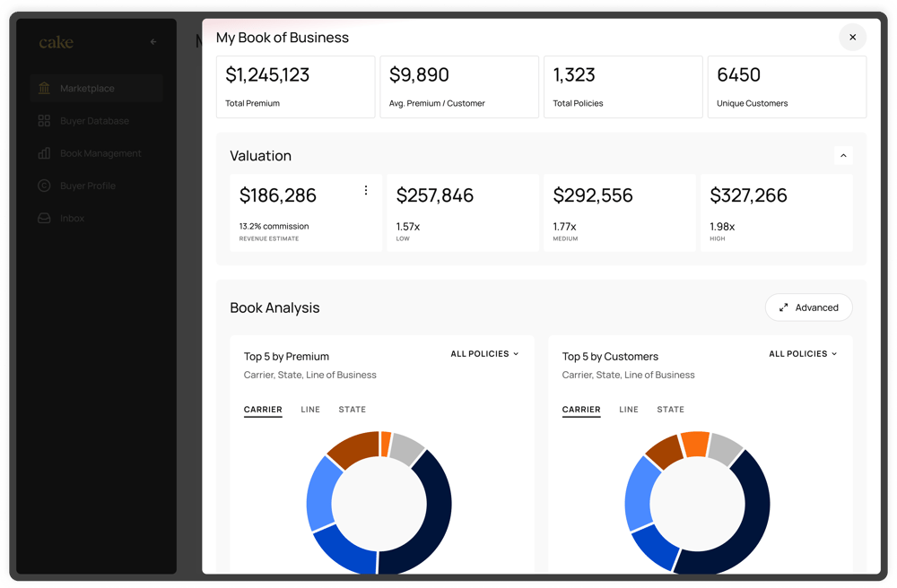Switch to the LINE tab under Top 5 by Premium

click(310, 410)
